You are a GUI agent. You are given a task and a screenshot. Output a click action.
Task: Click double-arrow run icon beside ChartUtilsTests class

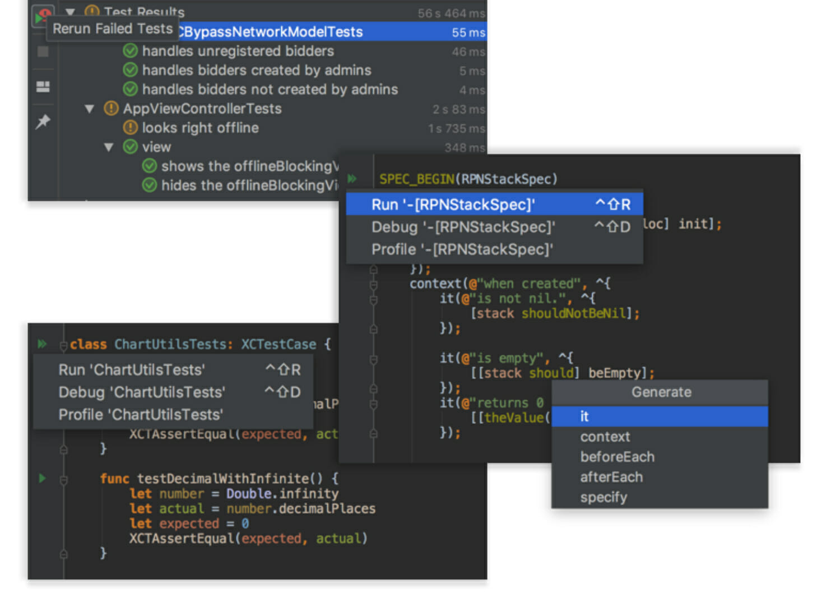point(42,344)
